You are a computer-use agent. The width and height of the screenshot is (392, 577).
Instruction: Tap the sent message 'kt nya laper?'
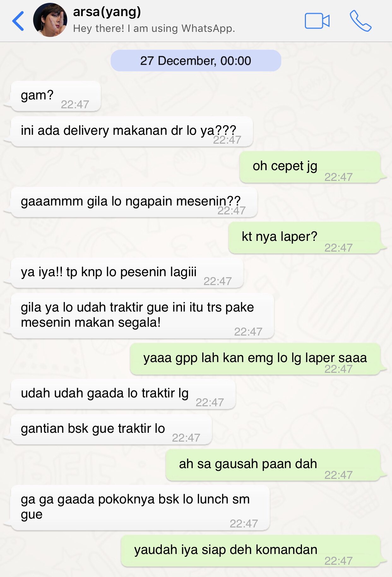coord(305,238)
